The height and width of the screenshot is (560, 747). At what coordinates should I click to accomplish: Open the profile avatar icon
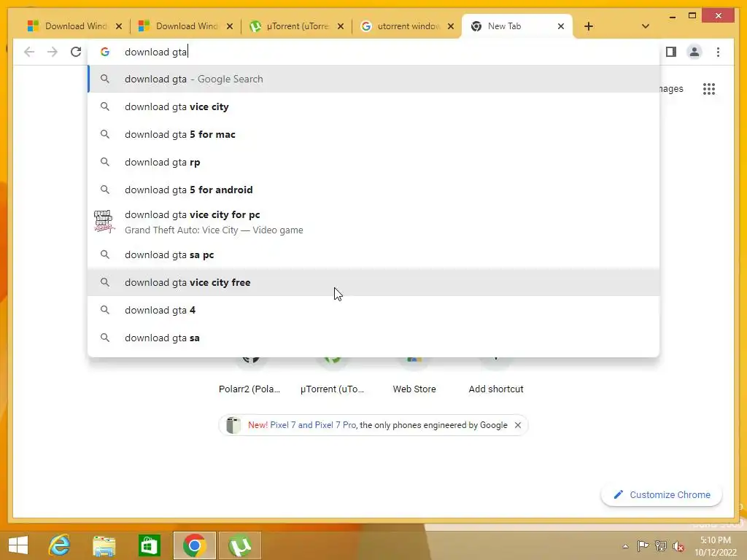[694, 52]
